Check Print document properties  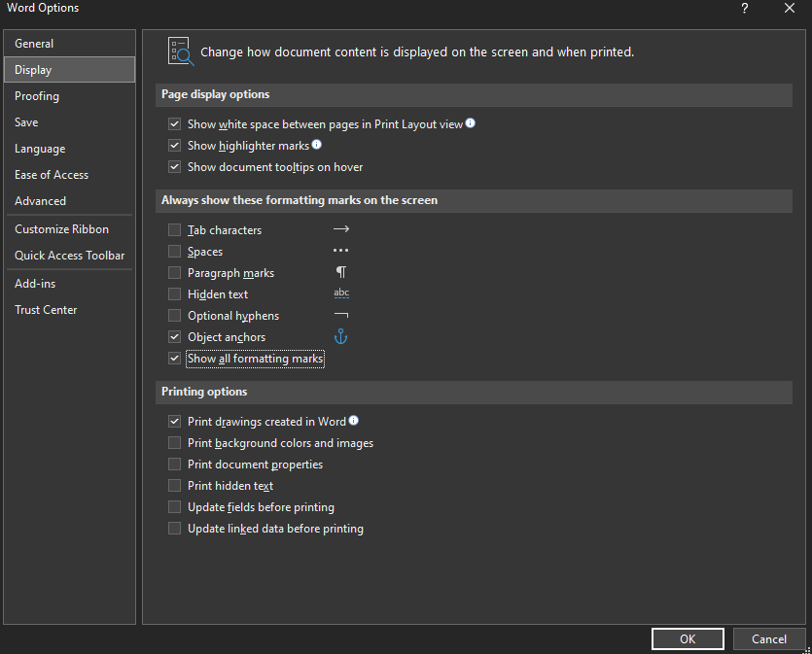click(x=174, y=465)
